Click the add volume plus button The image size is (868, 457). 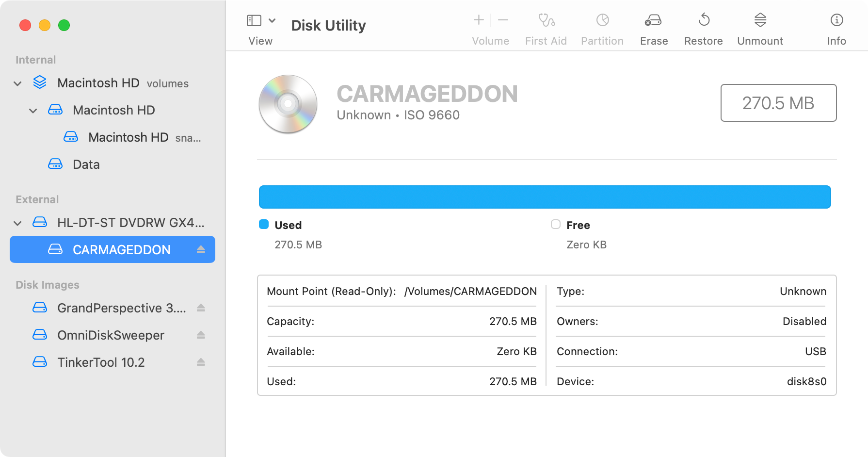(x=479, y=20)
